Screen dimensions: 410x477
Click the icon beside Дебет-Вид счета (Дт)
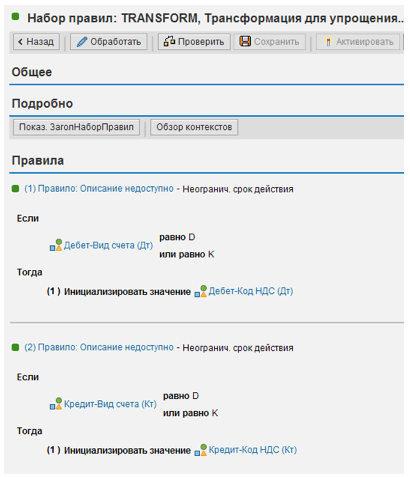tap(56, 245)
